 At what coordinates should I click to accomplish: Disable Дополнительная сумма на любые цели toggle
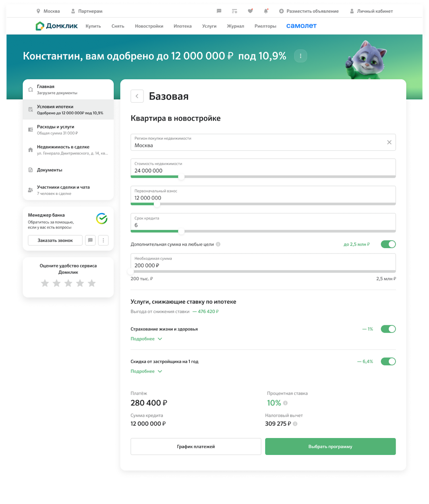[388, 244]
